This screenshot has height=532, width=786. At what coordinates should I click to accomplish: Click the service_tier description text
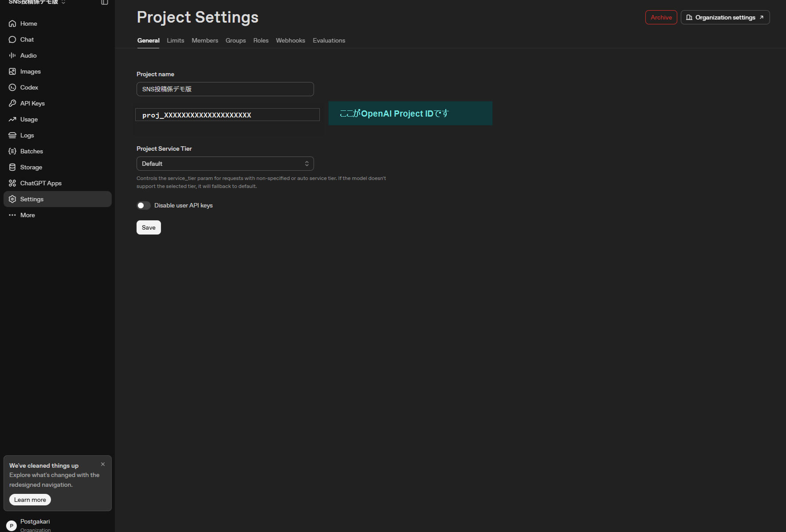[261, 182]
